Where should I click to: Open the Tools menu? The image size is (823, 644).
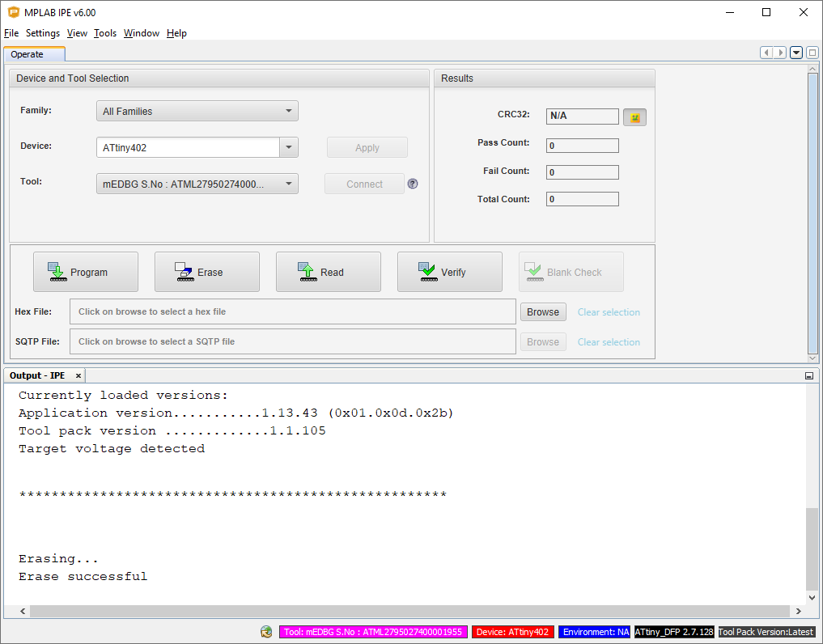coord(105,33)
